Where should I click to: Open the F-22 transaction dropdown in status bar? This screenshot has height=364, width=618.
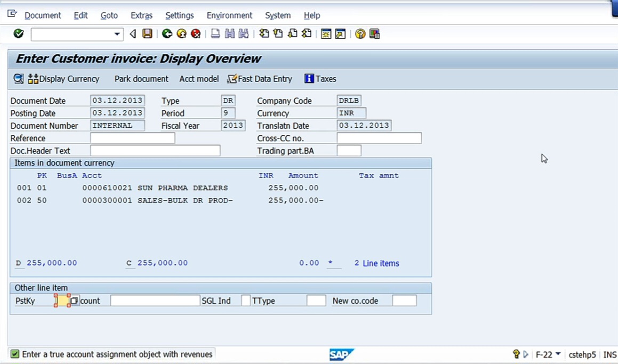(558, 354)
